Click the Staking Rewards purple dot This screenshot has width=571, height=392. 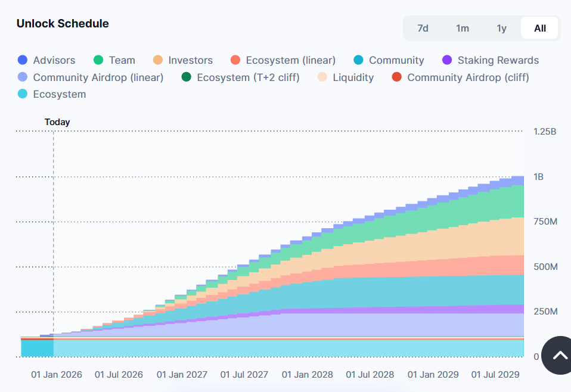tap(446, 60)
